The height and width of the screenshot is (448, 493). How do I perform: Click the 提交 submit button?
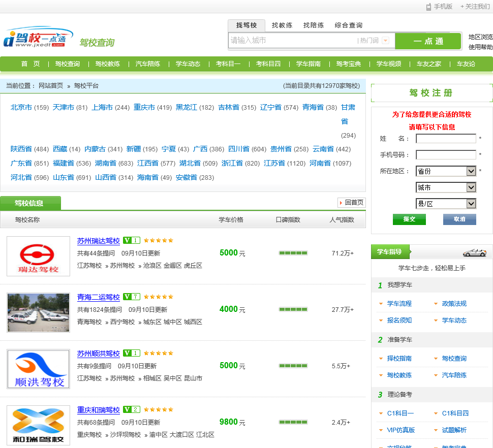tap(409, 219)
